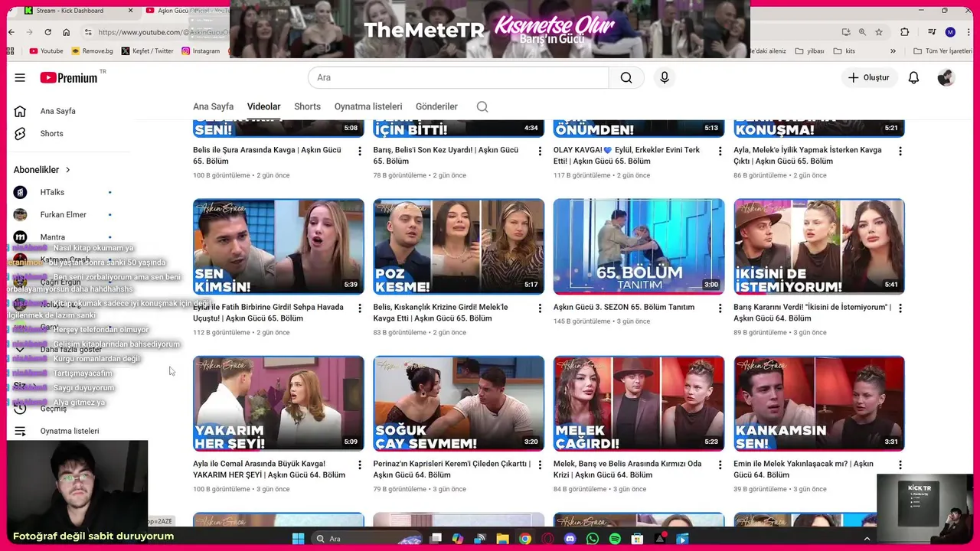Play the 'SOĞUK ÇAY SEVMEM!' thumbnail
This screenshot has width=980, height=551.
point(459,403)
